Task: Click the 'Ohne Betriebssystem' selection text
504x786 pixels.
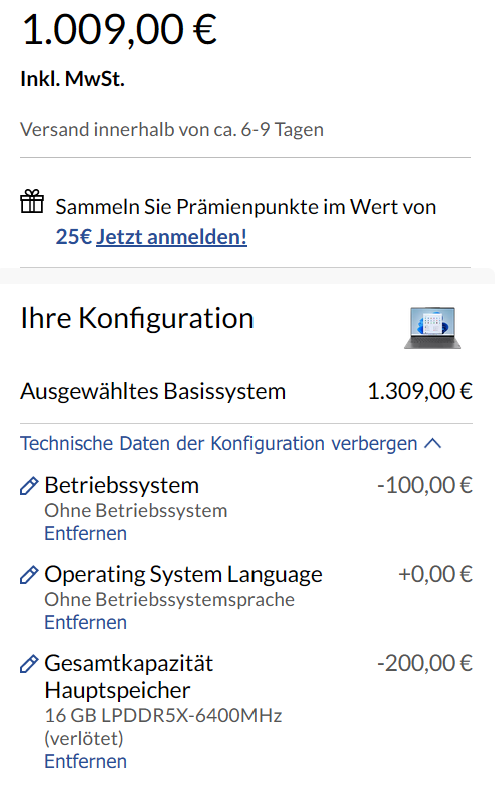Action: (135, 511)
